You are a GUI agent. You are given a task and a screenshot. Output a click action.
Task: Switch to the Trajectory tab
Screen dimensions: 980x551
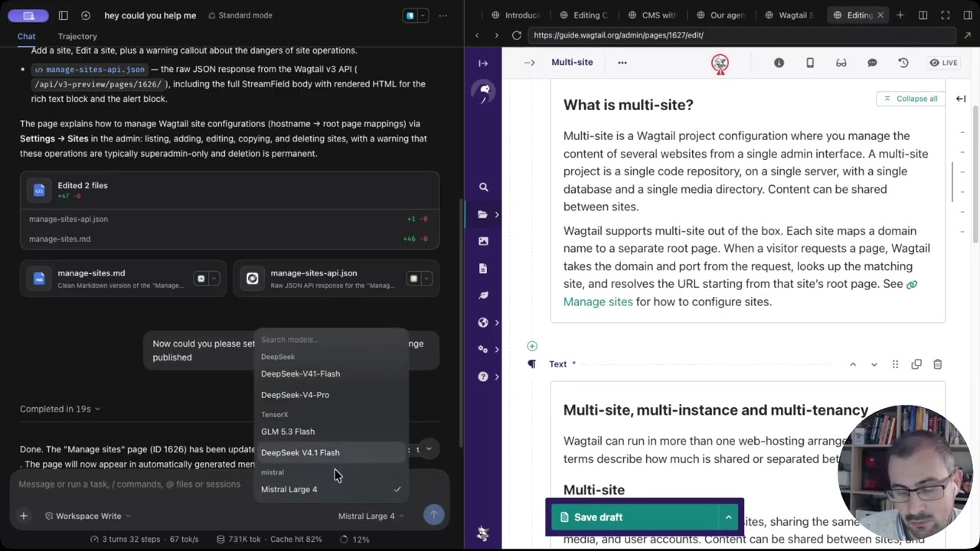click(77, 36)
